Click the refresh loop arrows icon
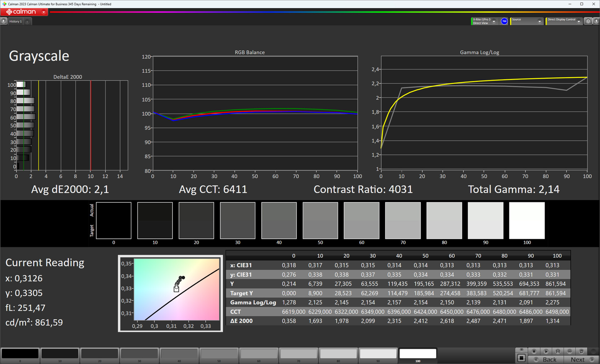 click(x=581, y=352)
